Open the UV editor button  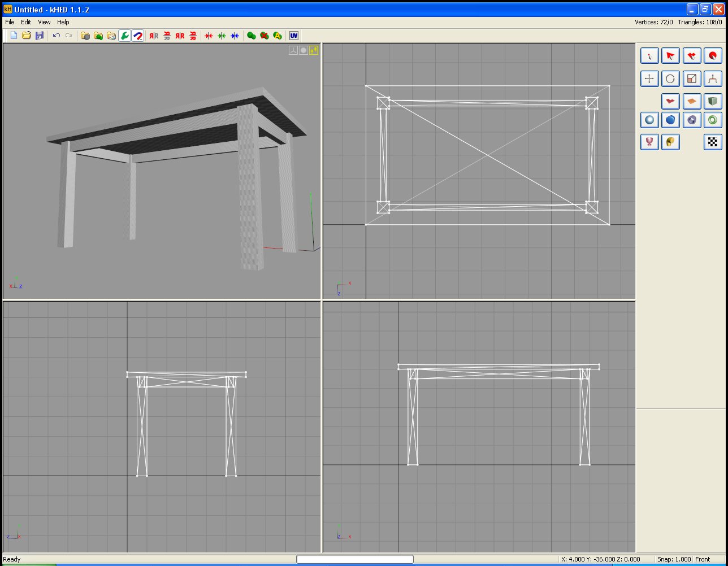pyautogui.click(x=294, y=36)
